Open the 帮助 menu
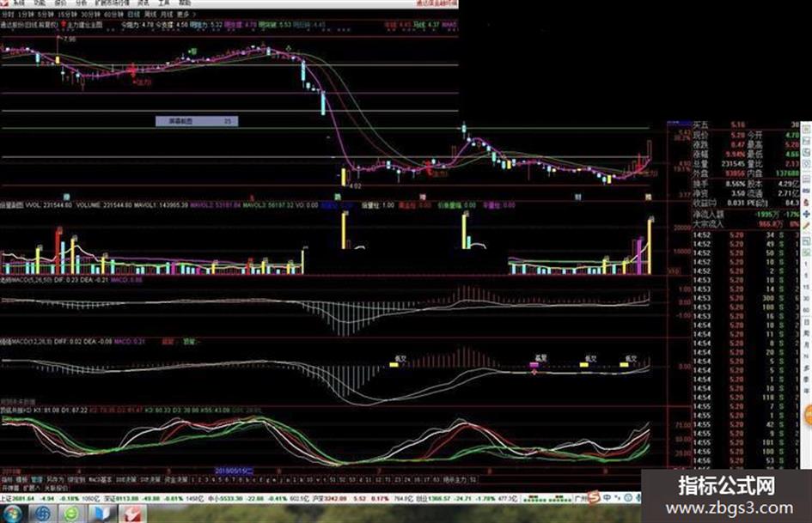 tap(185, 3)
